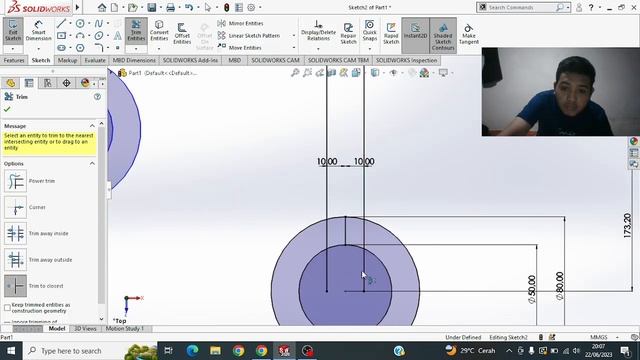This screenshot has height=360, width=640.
Task: Select the sketch Text tool
Action: click(118, 36)
